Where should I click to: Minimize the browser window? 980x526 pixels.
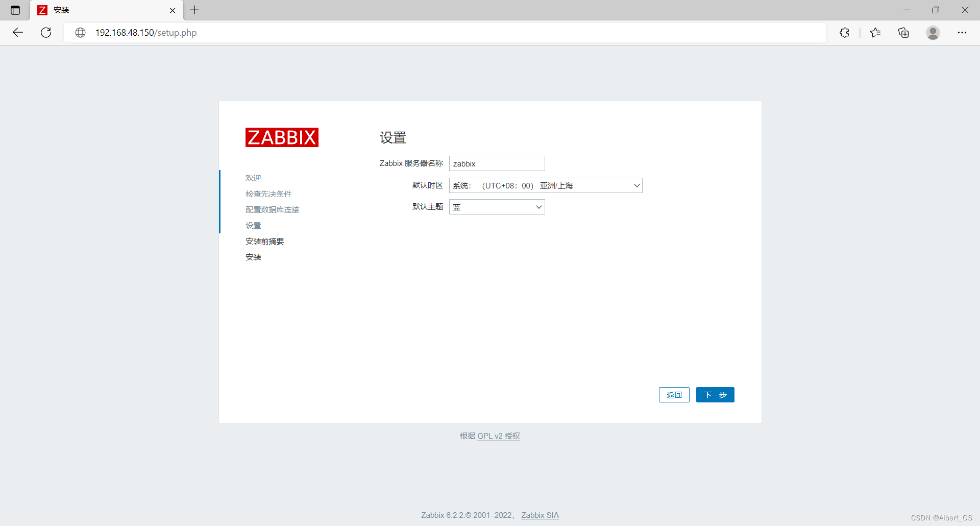pos(906,10)
